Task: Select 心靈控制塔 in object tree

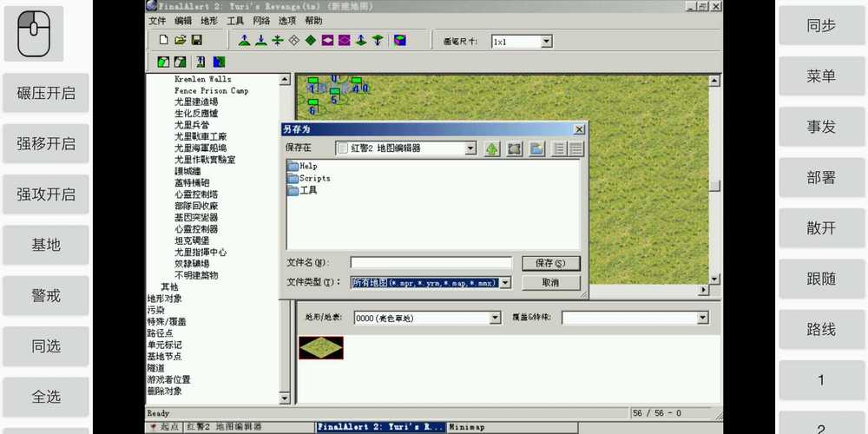Action: (x=196, y=194)
